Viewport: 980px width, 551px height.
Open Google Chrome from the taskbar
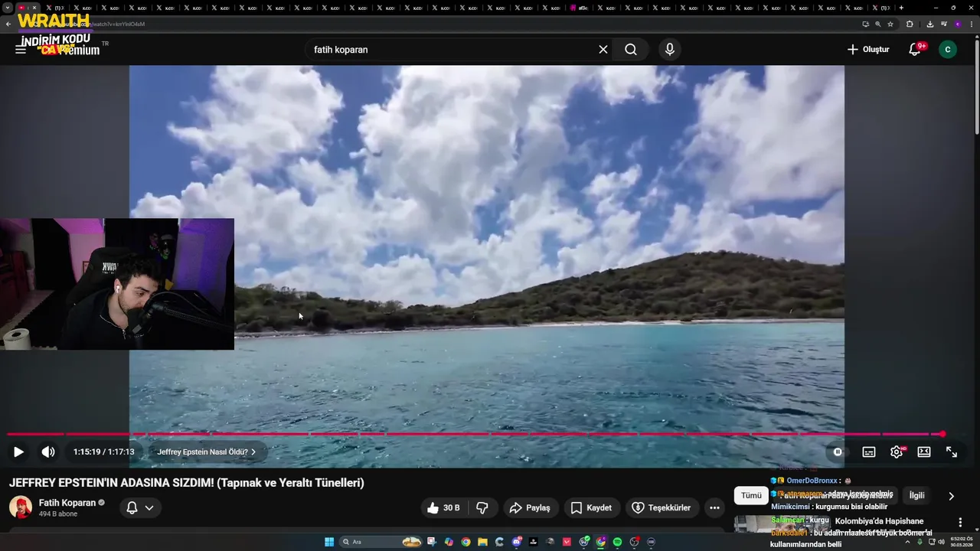(465, 542)
